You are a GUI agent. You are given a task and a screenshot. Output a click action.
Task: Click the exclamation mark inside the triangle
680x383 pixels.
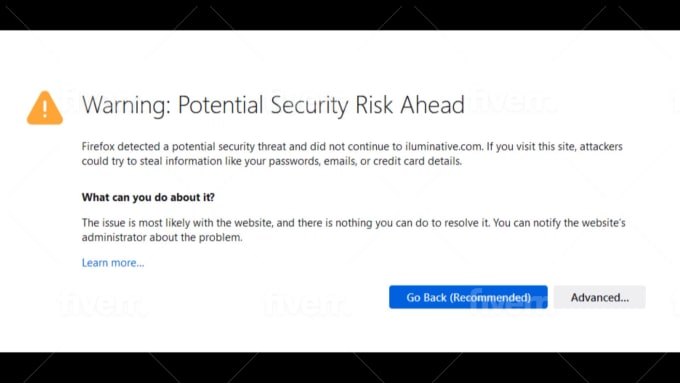pos(45,108)
